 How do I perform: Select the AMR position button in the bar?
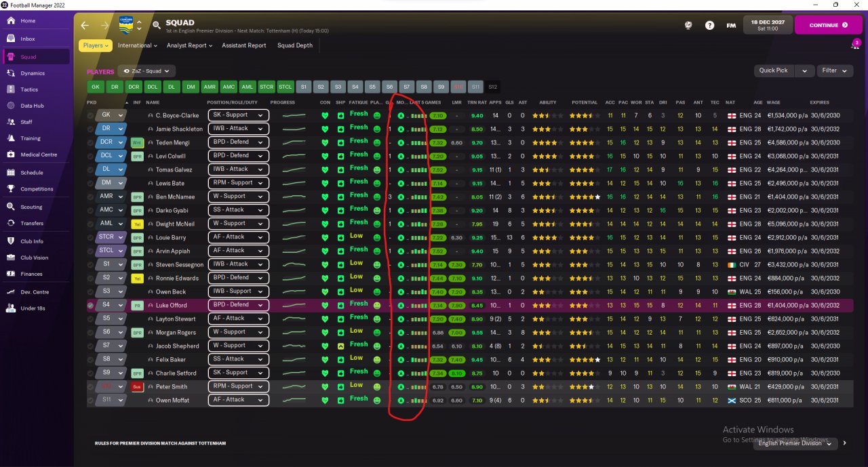pos(210,87)
